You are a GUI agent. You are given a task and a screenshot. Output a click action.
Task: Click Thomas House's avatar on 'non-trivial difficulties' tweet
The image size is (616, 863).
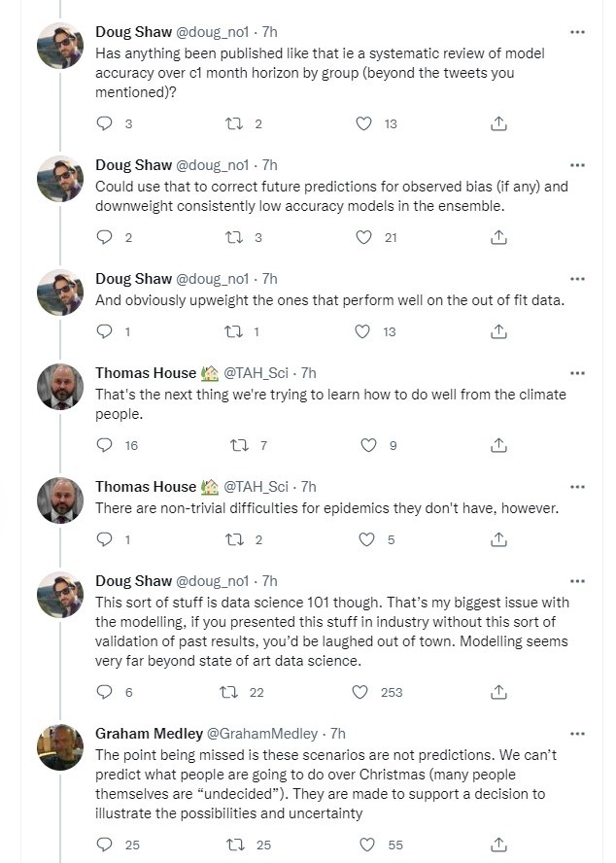click(x=60, y=500)
